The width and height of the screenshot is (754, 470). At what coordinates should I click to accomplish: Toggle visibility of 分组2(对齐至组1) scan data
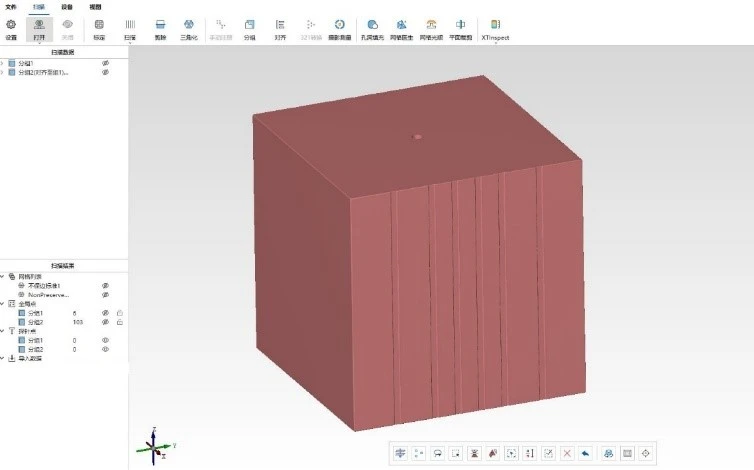pyautogui.click(x=105, y=72)
